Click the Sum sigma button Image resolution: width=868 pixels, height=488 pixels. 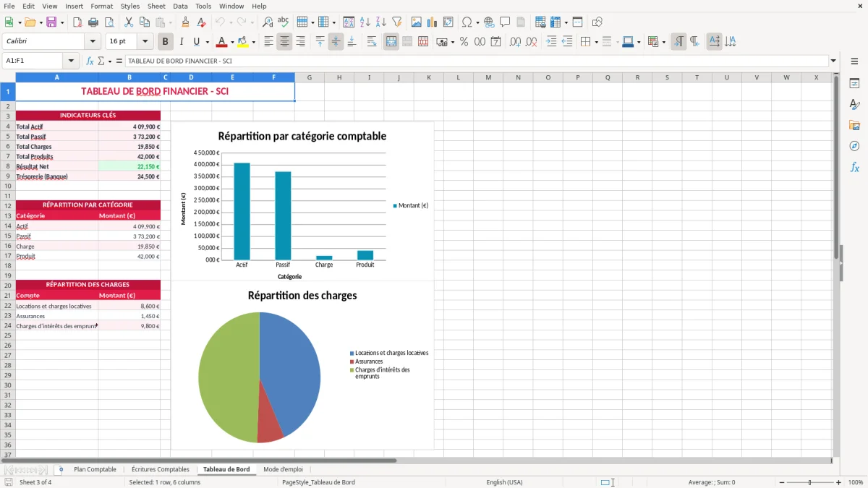click(101, 61)
